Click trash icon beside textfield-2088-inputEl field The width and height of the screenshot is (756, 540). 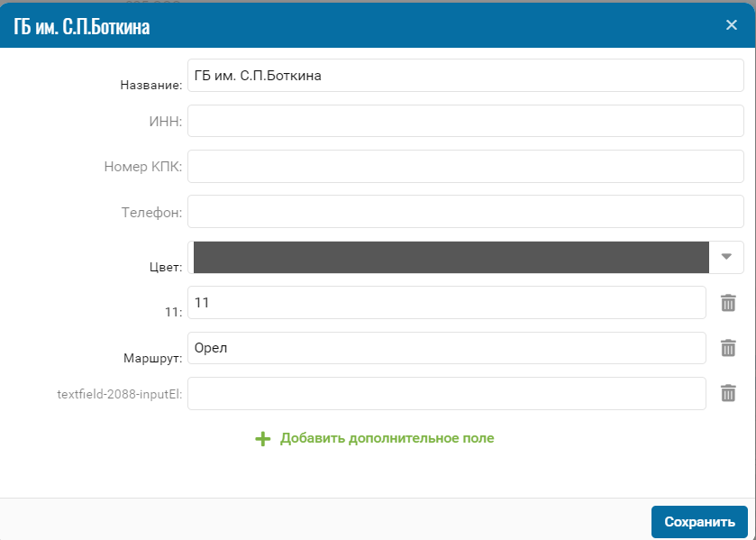click(728, 393)
